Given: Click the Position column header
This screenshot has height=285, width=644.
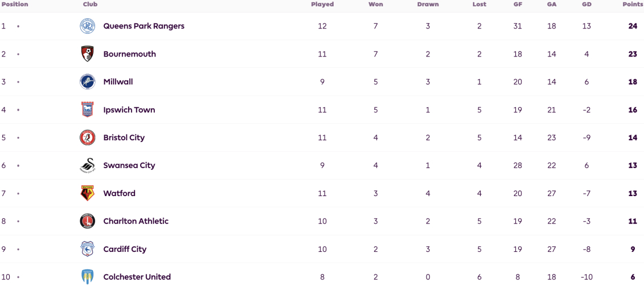Looking at the screenshot, I should click(15, 5).
